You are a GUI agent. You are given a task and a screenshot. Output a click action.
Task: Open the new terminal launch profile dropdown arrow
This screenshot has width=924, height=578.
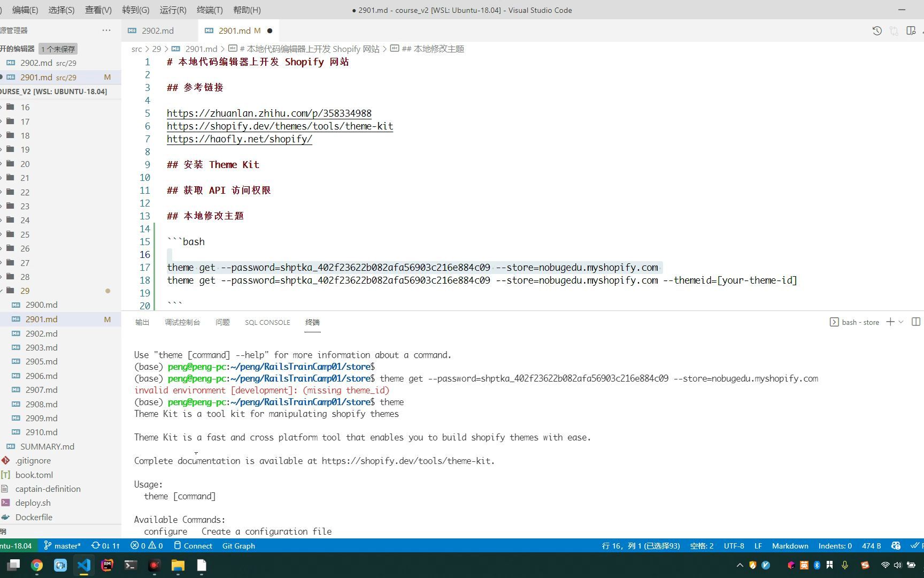(901, 322)
